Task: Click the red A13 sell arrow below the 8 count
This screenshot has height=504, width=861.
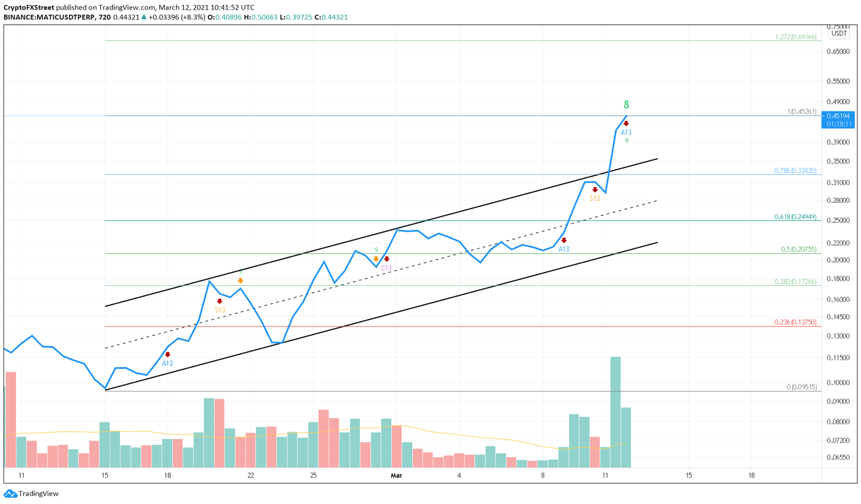Action: coord(626,124)
